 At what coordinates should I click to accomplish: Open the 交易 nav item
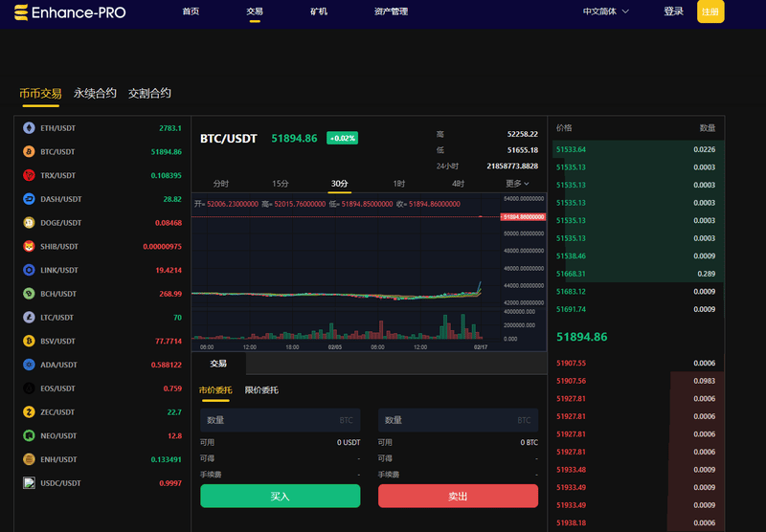[255, 11]
